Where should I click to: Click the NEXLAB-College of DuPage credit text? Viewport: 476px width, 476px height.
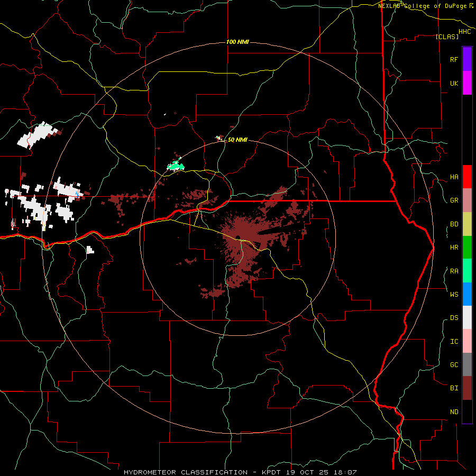[423, 6]
